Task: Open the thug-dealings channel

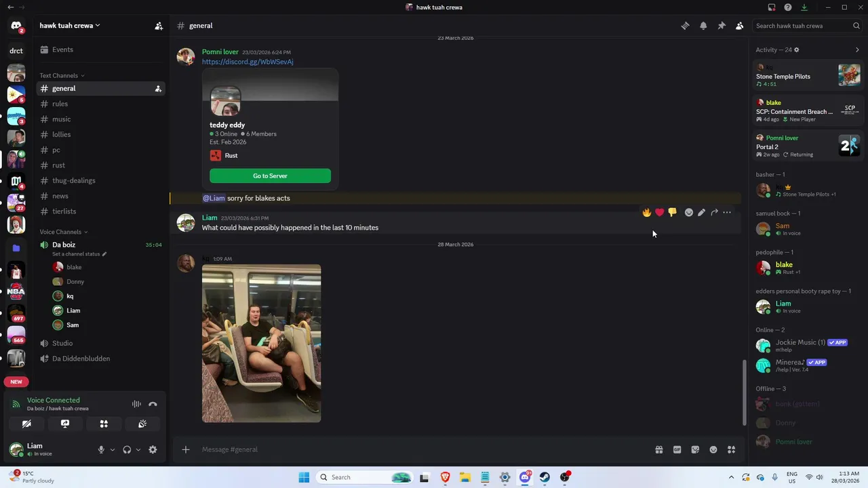Action: click(x=101, y=180)
